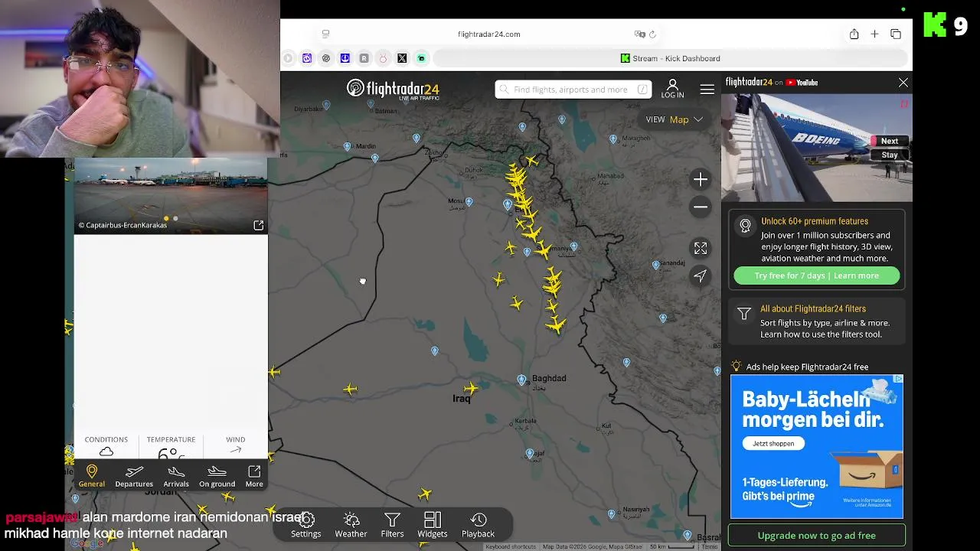Image resolution: width=980 pixels, height=551 pixels.
Task: Select the Stream - Kick Dashboard tab
Action: [670, 58]
